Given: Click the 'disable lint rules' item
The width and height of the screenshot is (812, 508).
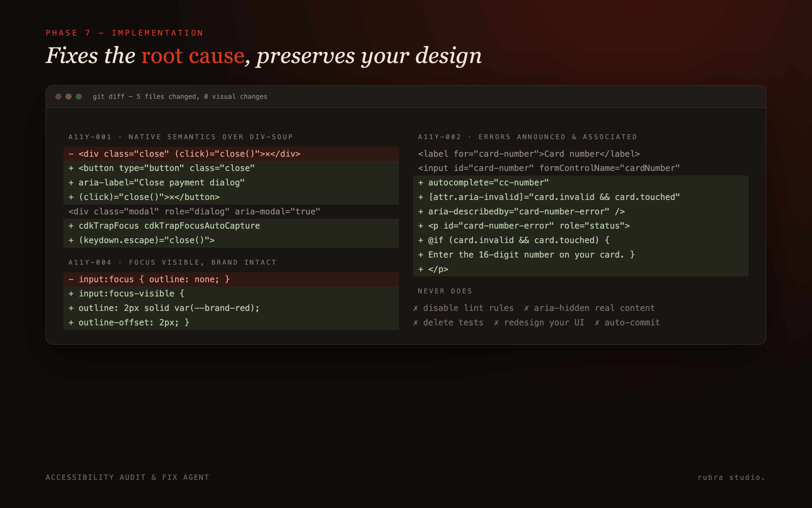Looking at the screenshot, I should coord(463,308).
